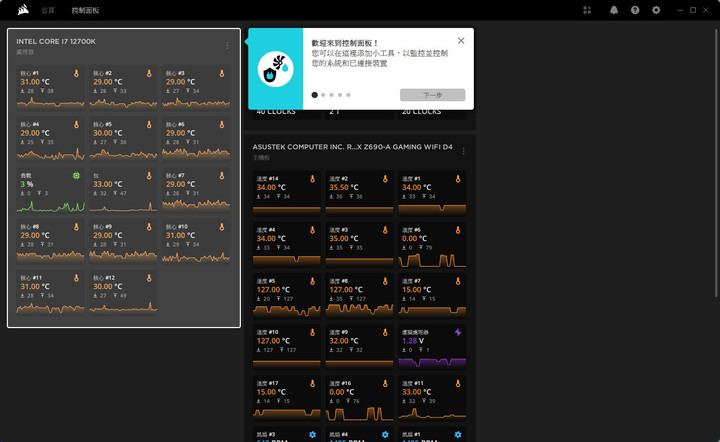Screen dimensions: 720x442
Task: Click the 溫度 #16 0.00 °C reading
Action: click(x=342, y=392)
